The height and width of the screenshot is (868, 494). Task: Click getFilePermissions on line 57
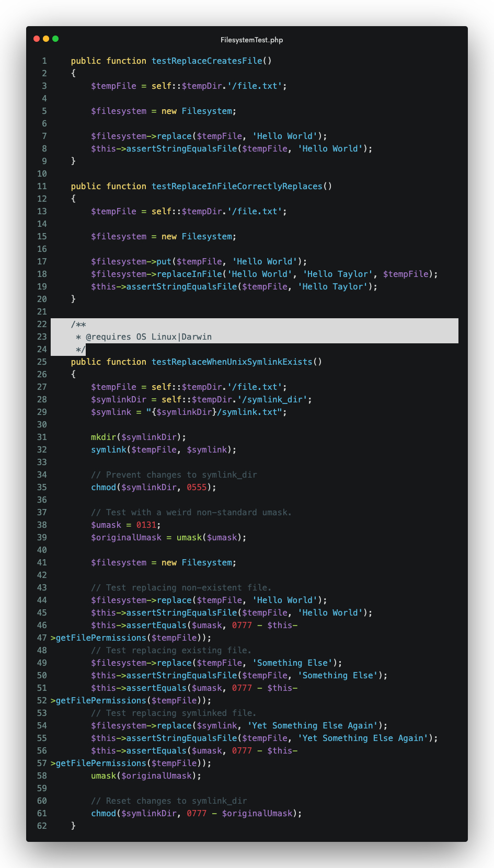pyautogui.click(x=101, y=763)
